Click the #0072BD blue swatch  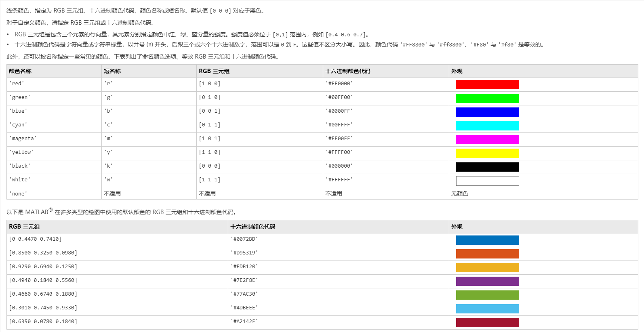pyautogui.click(x=487, y=240)
